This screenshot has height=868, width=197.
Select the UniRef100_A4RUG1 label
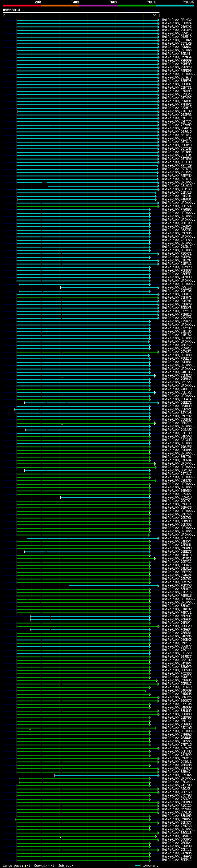coord(177,200)
